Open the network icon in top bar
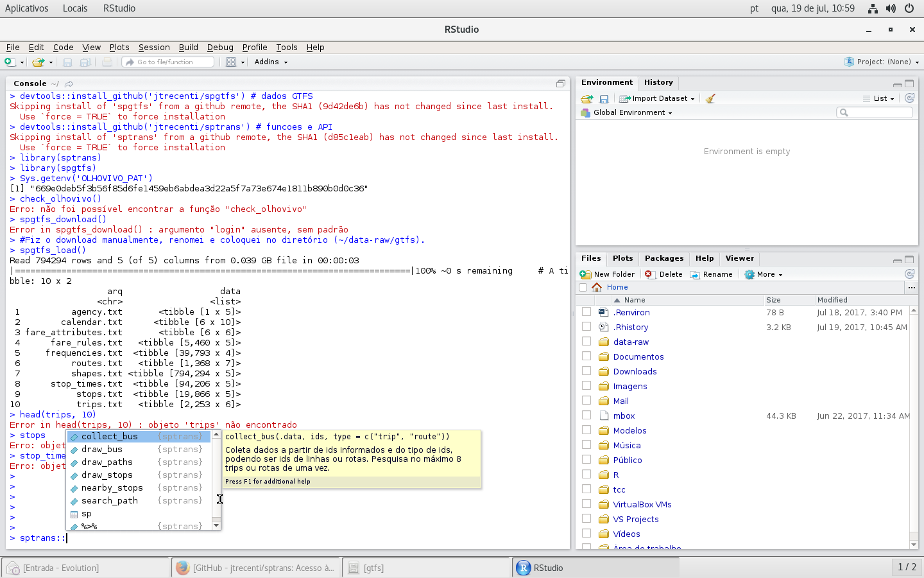The height and width of the screenshot is (578, 924). click(x=873, y=8)
